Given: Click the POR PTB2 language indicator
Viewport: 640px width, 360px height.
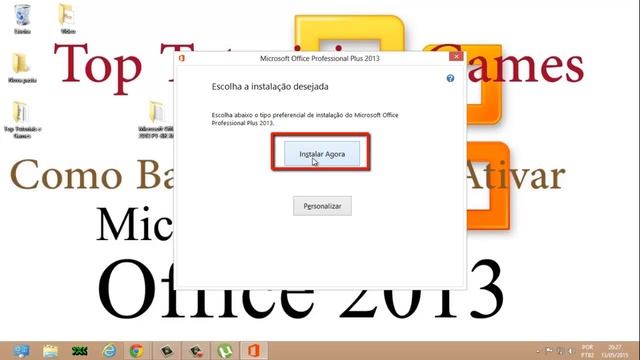Looking at the screenshot, I should [587, 351].
